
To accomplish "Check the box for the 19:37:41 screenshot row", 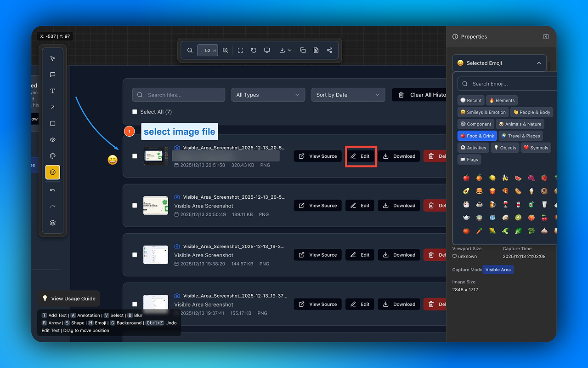I will pos(135,304).
